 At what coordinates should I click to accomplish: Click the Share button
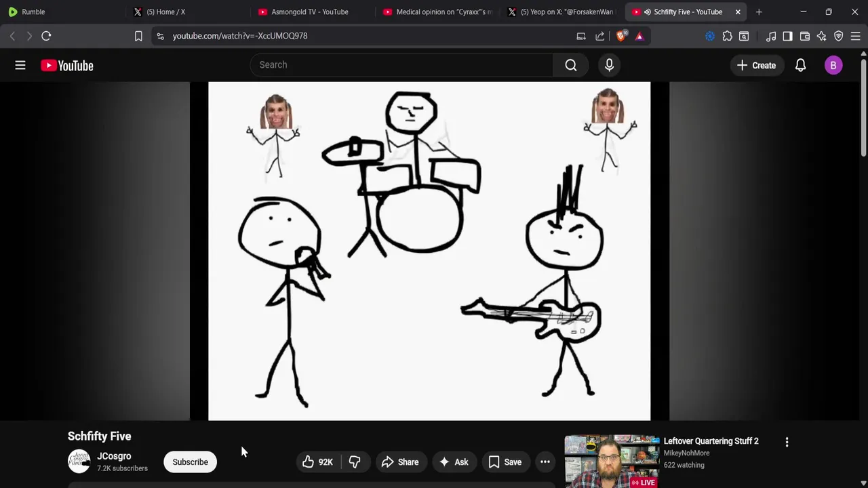(x=400, y=462)
